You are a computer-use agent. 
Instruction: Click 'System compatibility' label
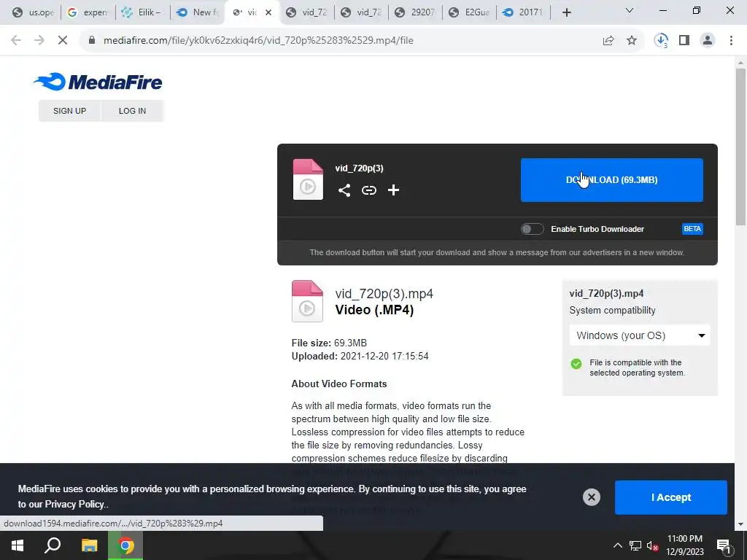[x=612, y=310]
